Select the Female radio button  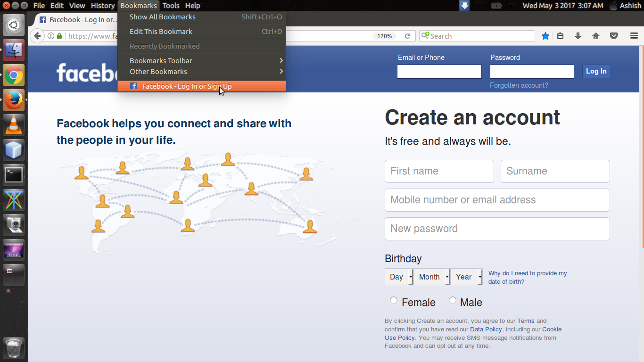(394, 300)
